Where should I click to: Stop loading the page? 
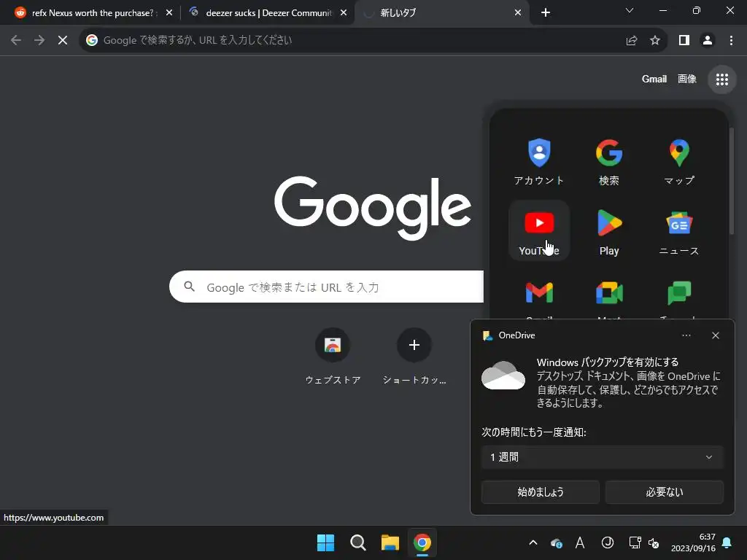tap(63, 41)
